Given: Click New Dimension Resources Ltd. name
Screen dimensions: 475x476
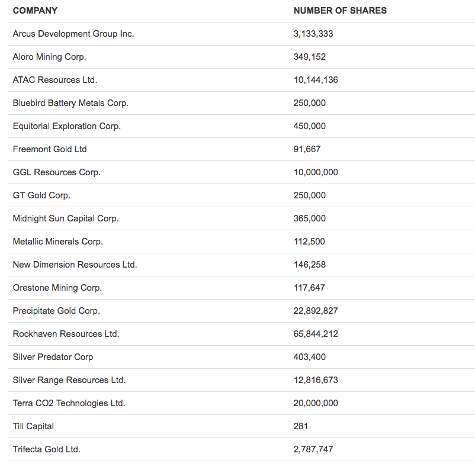Looking at the screenshot, I should pyautogui.click(x=75, y=265).
